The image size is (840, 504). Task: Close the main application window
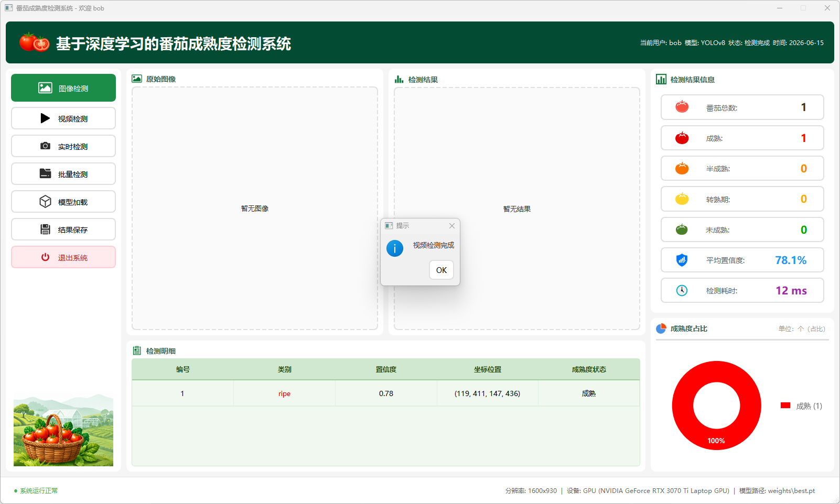click(827, 8)
